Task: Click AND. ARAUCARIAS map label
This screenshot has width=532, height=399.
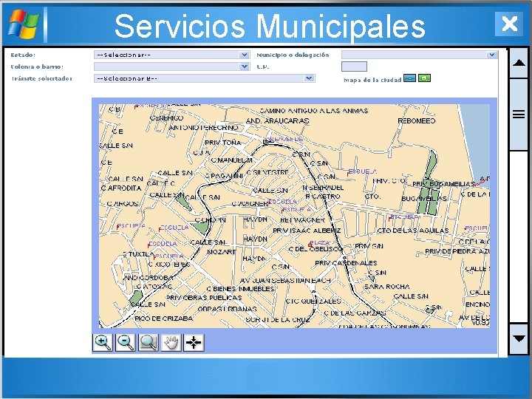Action: [x=277, y=120]
